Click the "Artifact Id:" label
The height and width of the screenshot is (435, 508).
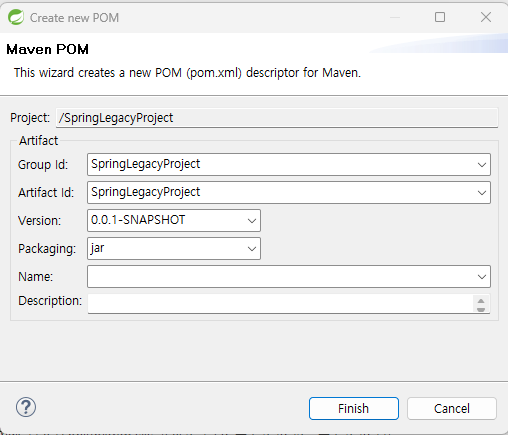(x=46, y=193)
